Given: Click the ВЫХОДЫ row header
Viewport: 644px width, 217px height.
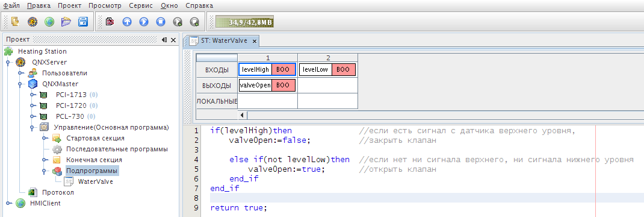Looking at the screenshot, I should point(217,86).
